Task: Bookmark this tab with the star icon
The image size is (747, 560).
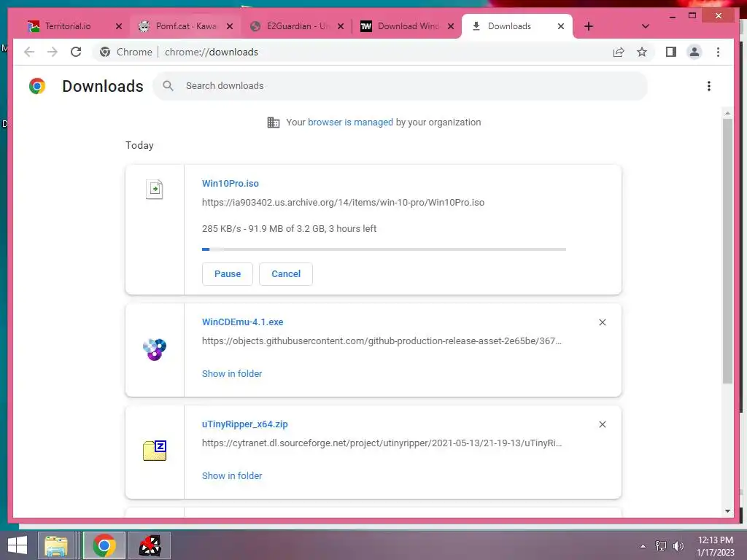Action: (642, 52)
